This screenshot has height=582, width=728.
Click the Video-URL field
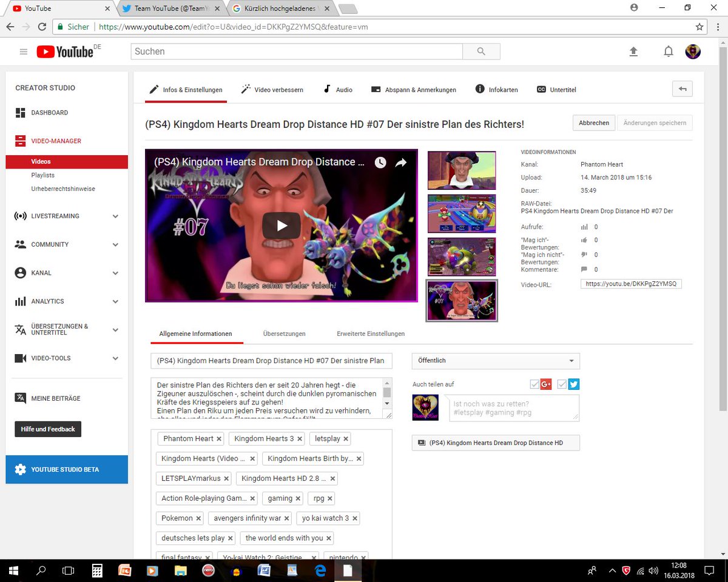click(631, 284)
